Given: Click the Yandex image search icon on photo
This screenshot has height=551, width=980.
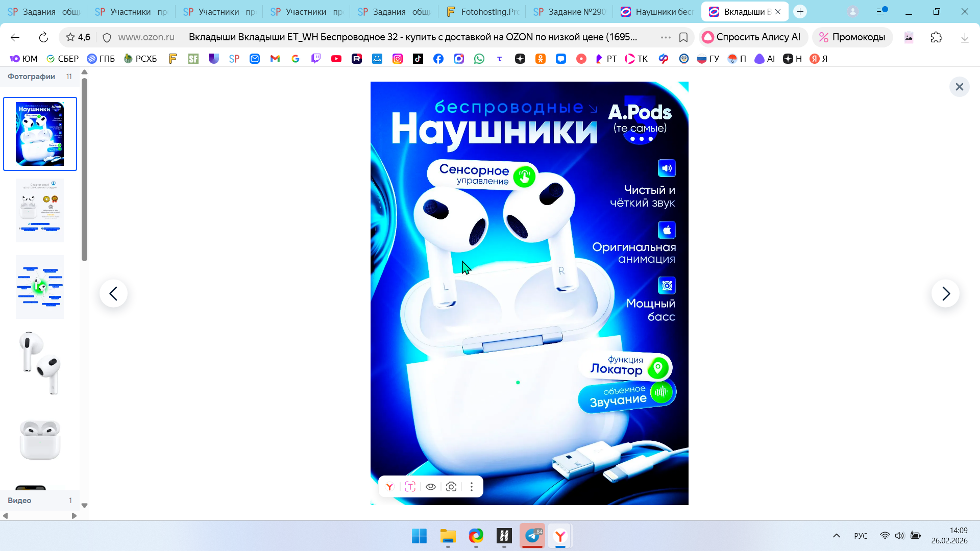Looking at the screenshot, I should point(390,487).
